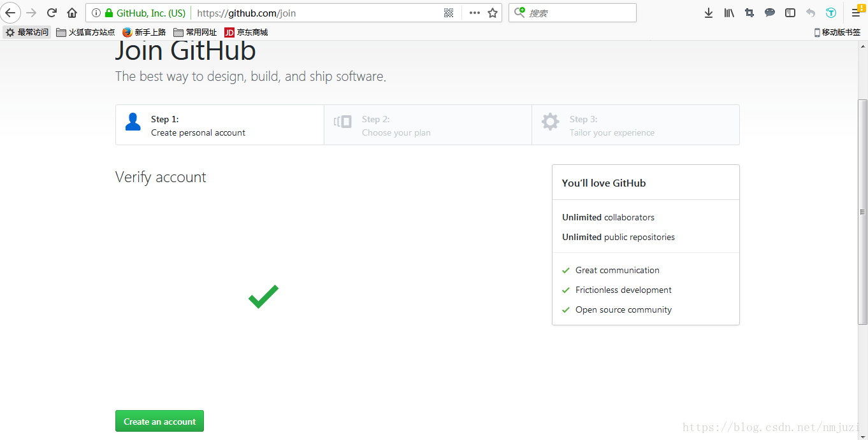868x440 pixels.
Task: Click the github.com/join address bar URL
Action: pyautogui.click(x=247, y=13)
